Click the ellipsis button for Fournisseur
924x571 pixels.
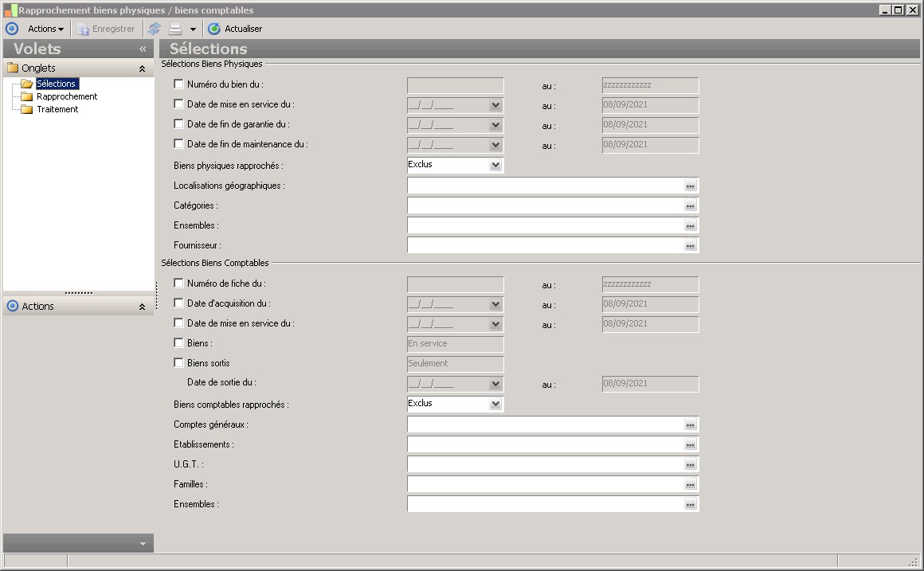pos(690,245)
